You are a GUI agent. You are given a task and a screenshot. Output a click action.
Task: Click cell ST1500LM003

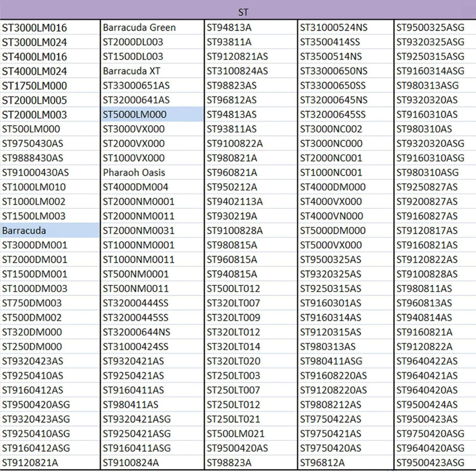50,216
